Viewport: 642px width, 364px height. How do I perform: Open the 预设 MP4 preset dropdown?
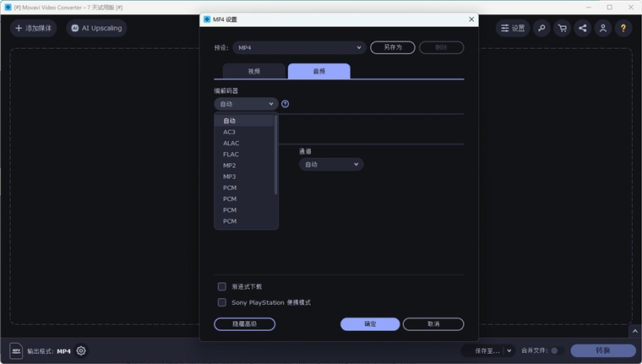coord(299,47)
